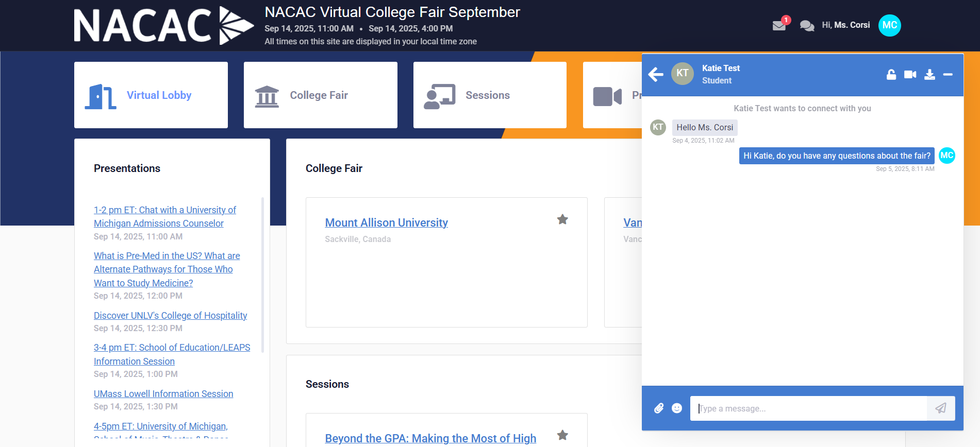Viewport: 980px width, 447px height.
Task: Star the Beyond the GPA session
Action: 562,435
